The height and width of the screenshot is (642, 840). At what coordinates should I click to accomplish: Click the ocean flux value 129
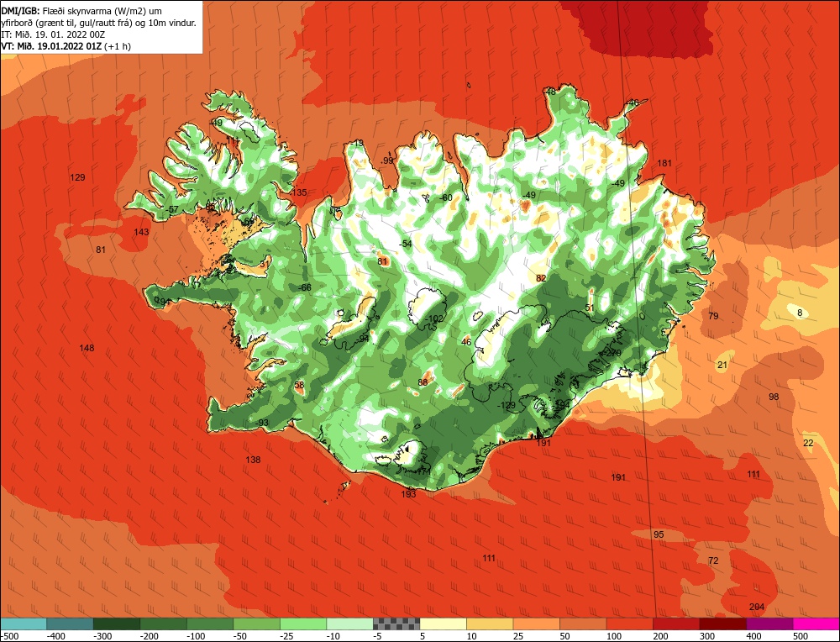tap(77, 177)
